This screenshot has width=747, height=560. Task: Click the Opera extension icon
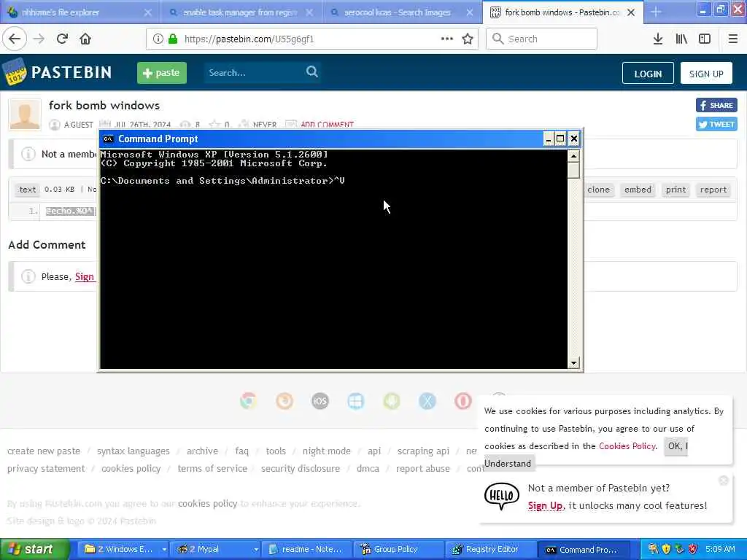tap(463, 401)
